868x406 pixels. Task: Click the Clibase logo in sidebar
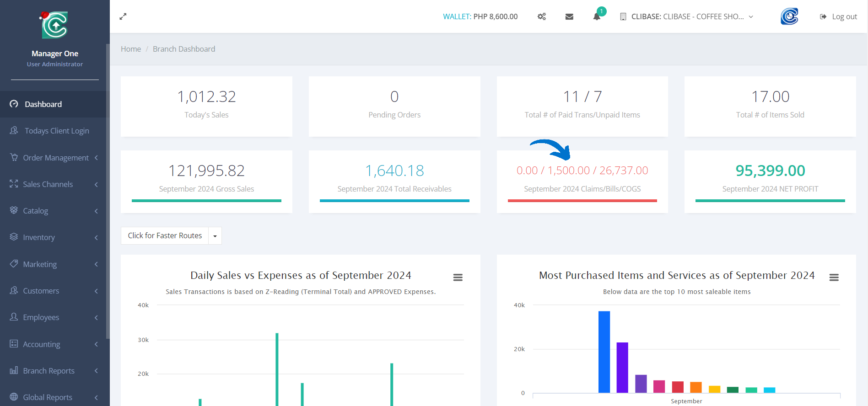[54, 25]
